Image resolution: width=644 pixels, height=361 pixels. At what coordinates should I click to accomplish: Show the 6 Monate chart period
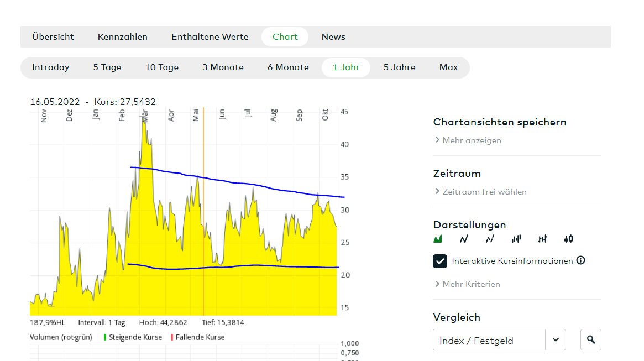click(288, 67)
